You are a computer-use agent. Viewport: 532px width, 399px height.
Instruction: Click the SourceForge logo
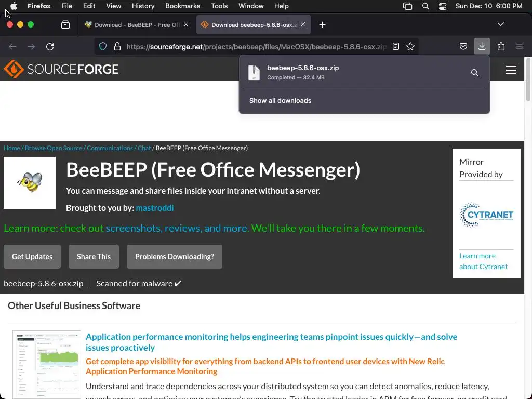click(61, 69)
